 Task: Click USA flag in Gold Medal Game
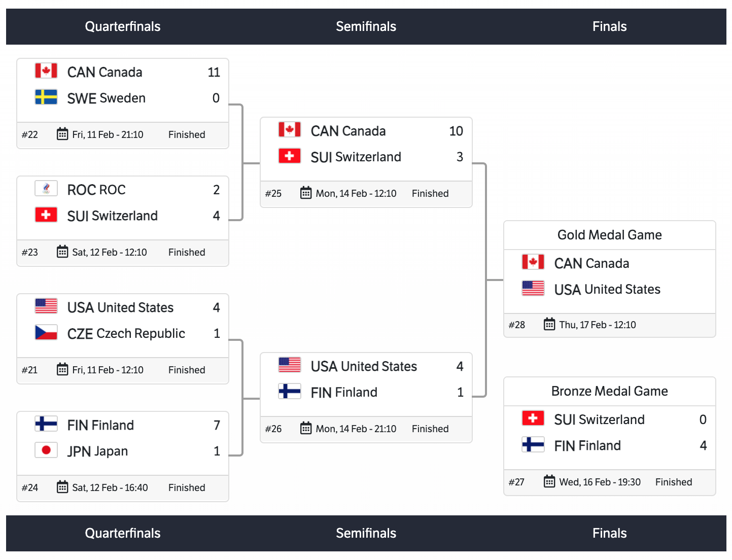(x=533, y=288)
